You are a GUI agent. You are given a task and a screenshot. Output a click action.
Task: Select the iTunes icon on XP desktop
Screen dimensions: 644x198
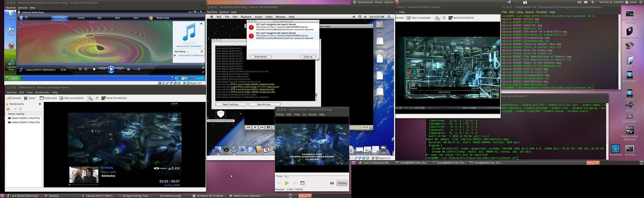(x=11, y=31)
